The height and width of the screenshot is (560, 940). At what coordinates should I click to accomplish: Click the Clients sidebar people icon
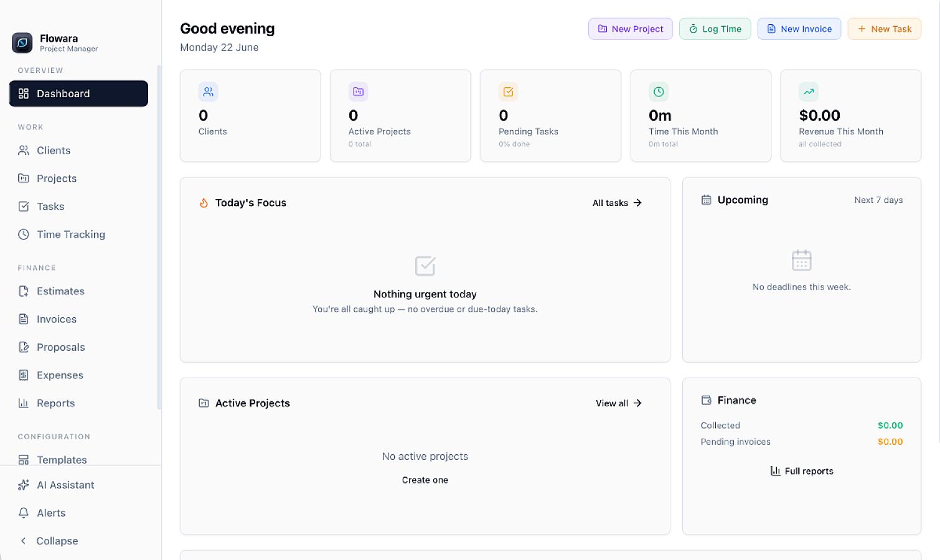click(24, 151)
